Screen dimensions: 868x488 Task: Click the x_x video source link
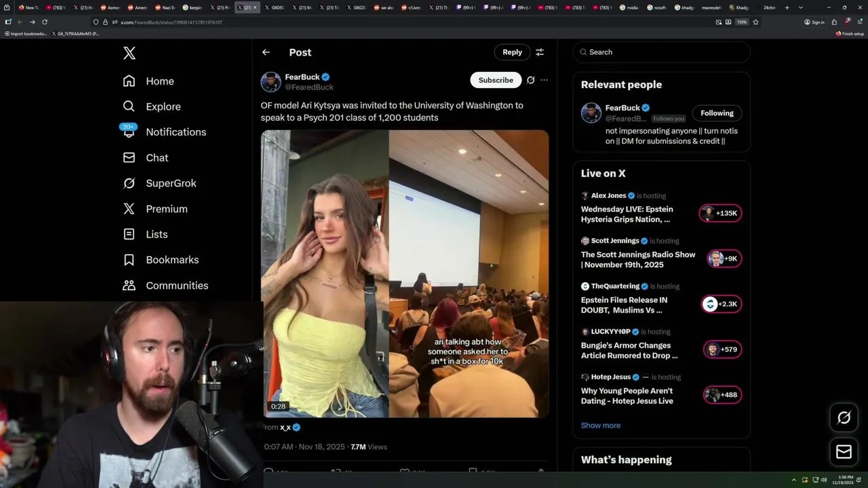285,428
